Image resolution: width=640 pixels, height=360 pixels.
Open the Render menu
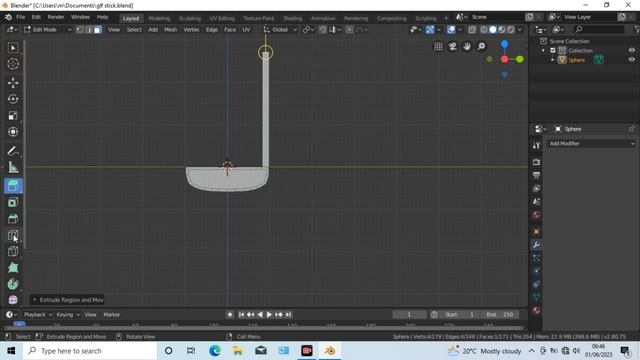point(56,17)
